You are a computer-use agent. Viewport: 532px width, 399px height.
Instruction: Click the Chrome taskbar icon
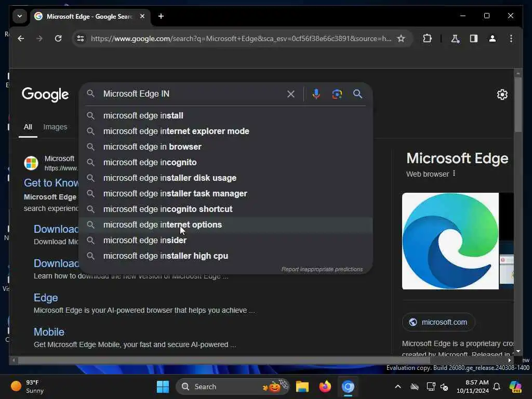(x=348, y=387)
